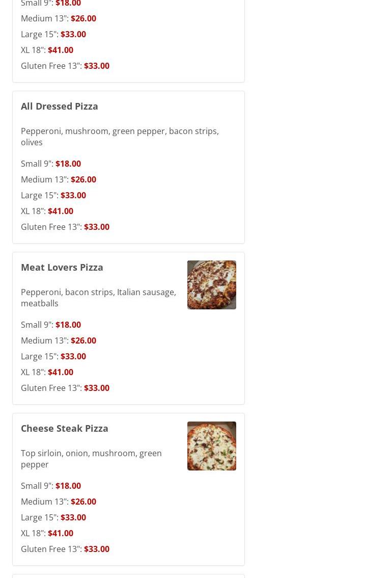Viewport: 392px width, 578px height.
Task: Pick Cheese Steak XL 18" size
Action: [47, 533]
